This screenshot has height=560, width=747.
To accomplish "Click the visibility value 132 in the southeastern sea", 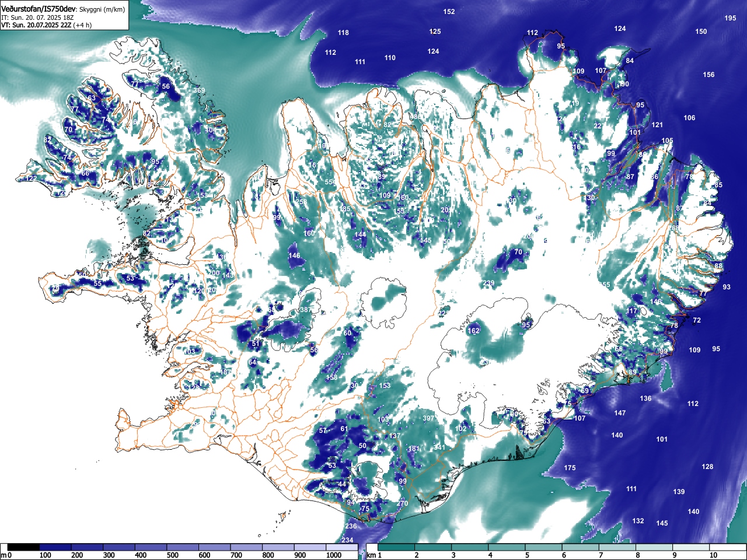I will [638, 521].
